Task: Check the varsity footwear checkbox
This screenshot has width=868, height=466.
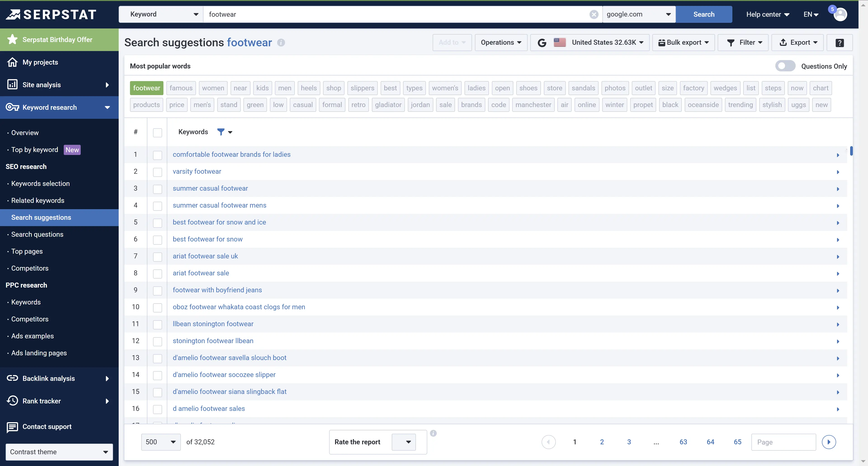Action: pos(157,172)
